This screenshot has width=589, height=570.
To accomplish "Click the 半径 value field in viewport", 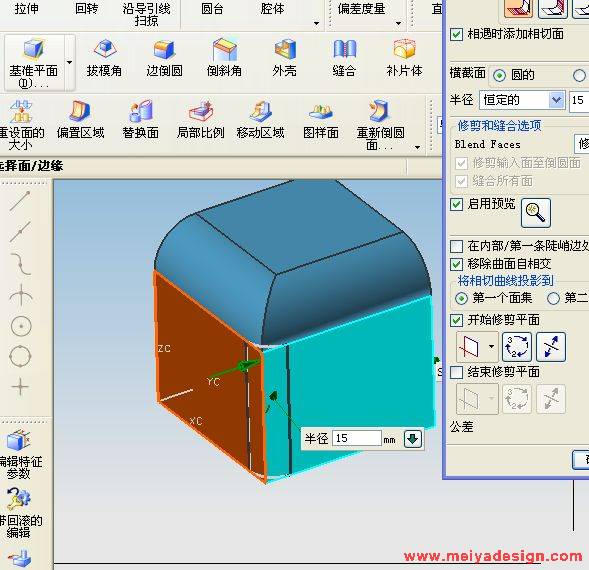I will (x=356, y=438).
